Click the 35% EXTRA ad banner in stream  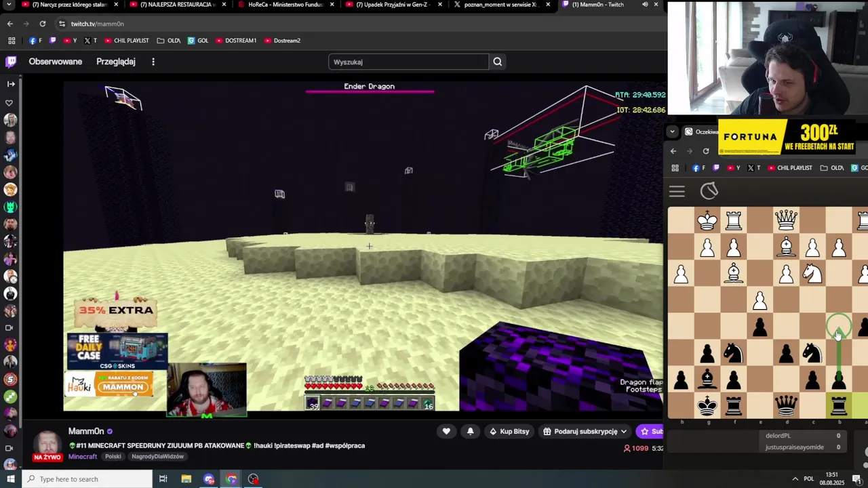point(116,310)
